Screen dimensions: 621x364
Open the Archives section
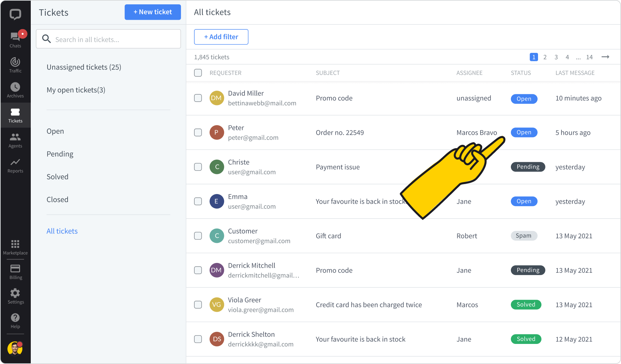click(x=15, y=88)
